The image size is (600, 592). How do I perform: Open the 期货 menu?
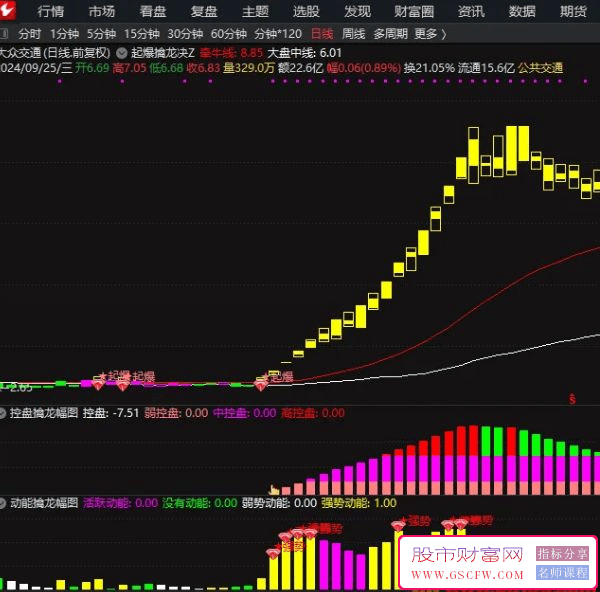573,11
